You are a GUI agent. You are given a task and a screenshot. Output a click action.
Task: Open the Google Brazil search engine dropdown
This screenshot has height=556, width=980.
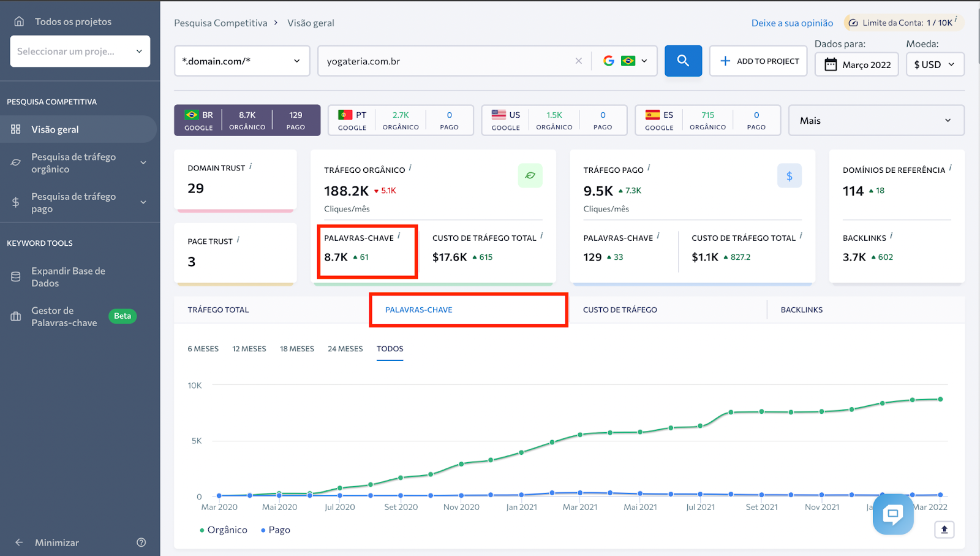pos(625,61)
